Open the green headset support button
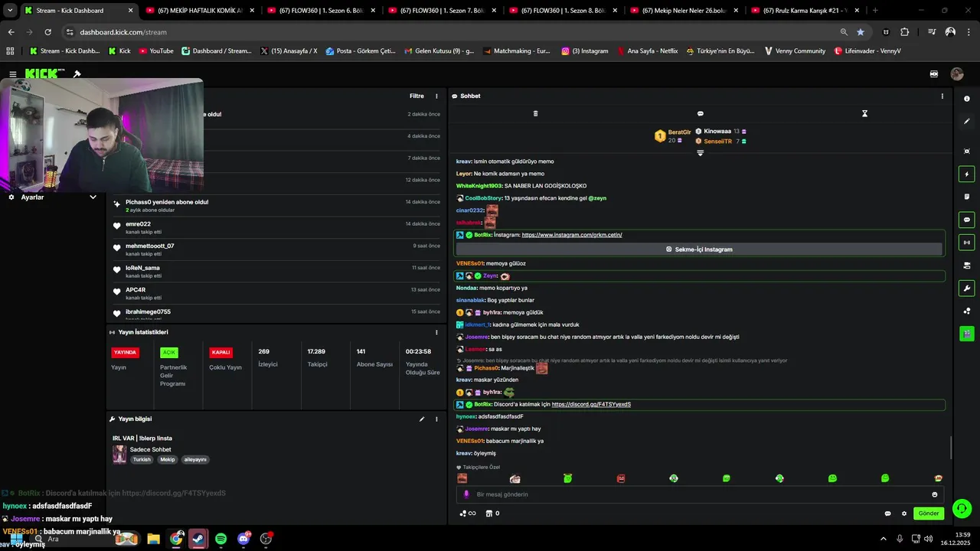The image size is (980, 551). click(x=962, y=508)
